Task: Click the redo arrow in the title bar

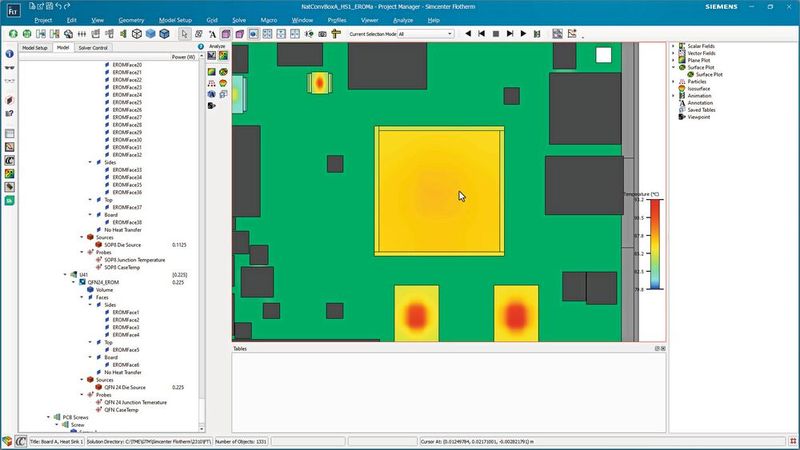Action: (x=67, y=6)
